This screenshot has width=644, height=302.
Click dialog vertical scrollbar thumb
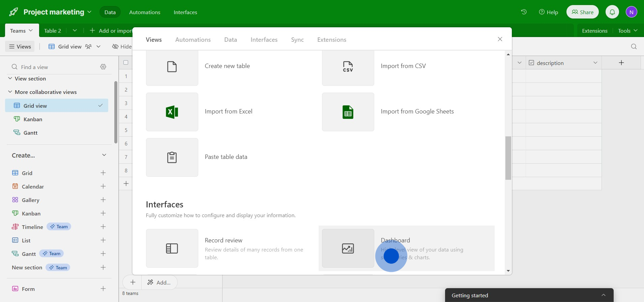508,158
